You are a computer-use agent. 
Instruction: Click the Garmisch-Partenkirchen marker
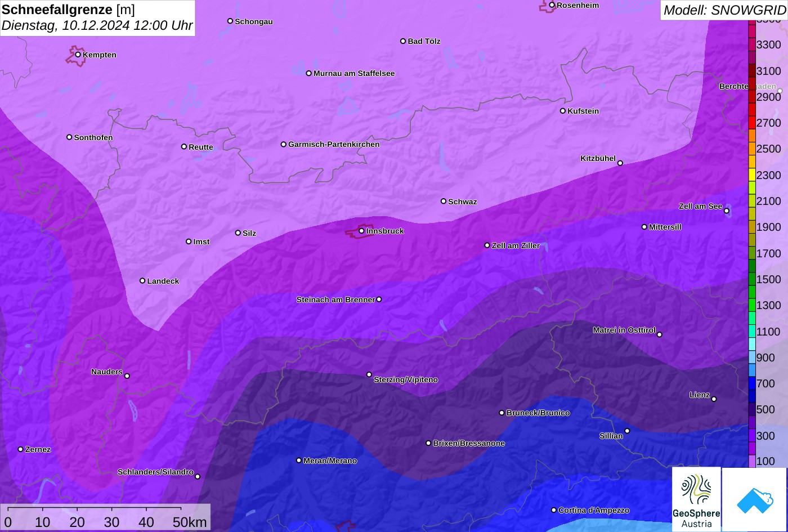(x=284, y=144)
